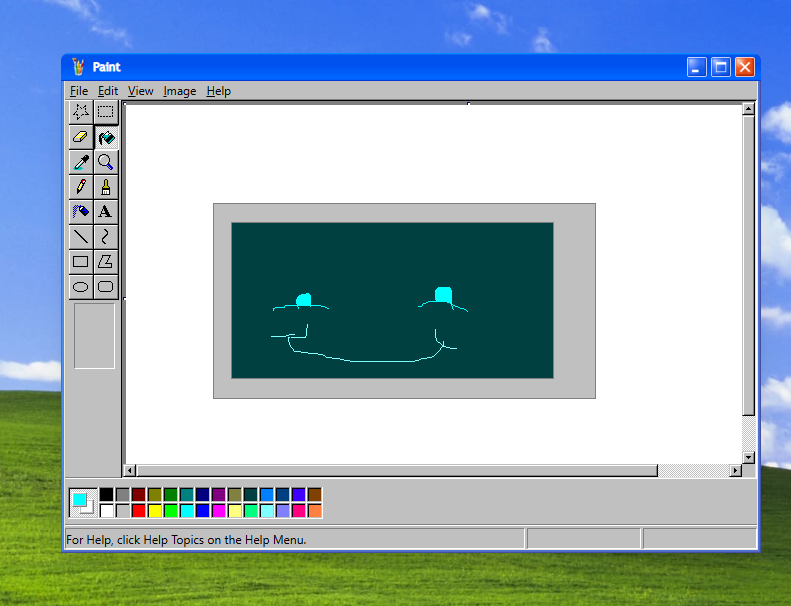This screenshot has width=791, height=606.
Task: Pick the Text tool
Action: pos(105,211)
